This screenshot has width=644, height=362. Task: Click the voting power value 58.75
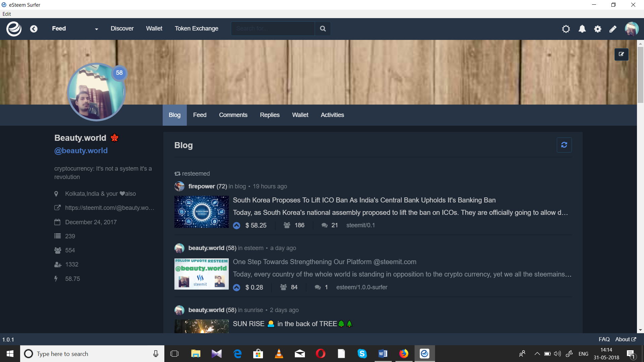tap(72, 279)
